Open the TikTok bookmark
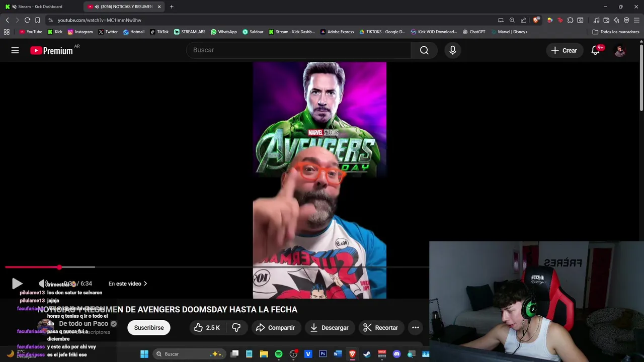Viewport: 644px width, 362px height. pos(159,32)
